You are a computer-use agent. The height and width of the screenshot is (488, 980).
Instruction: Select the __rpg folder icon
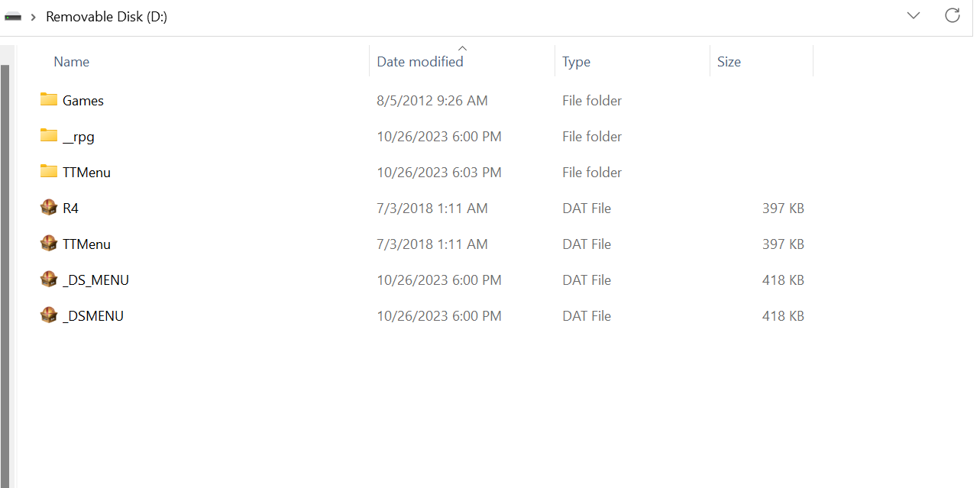[49, 135]
